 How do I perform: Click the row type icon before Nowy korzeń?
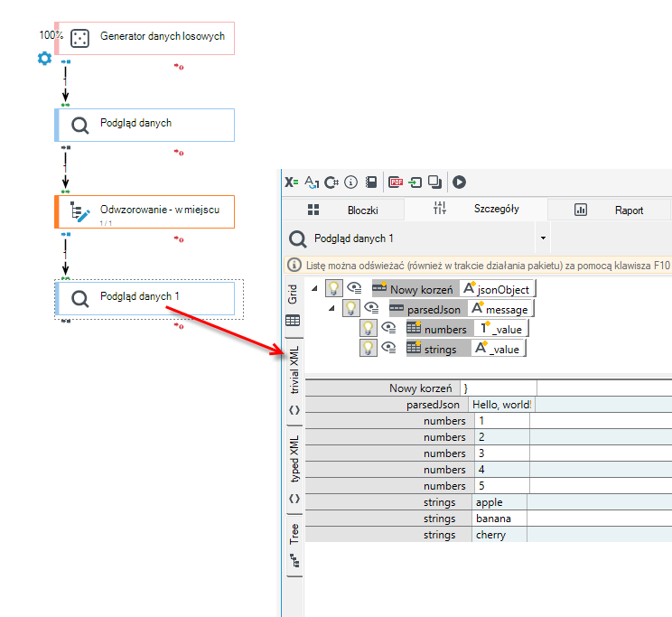(379, 287)
